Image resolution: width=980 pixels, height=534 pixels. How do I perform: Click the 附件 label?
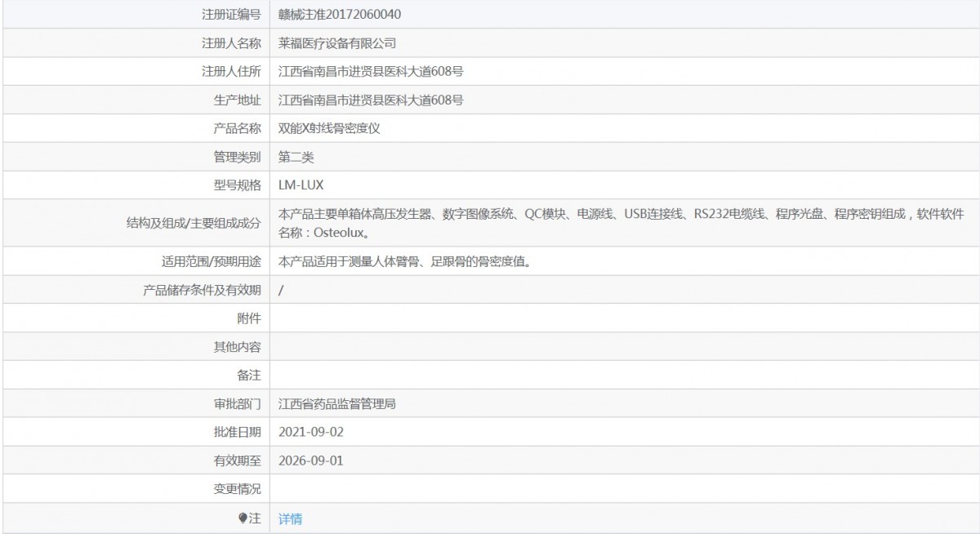pos(249,318)
